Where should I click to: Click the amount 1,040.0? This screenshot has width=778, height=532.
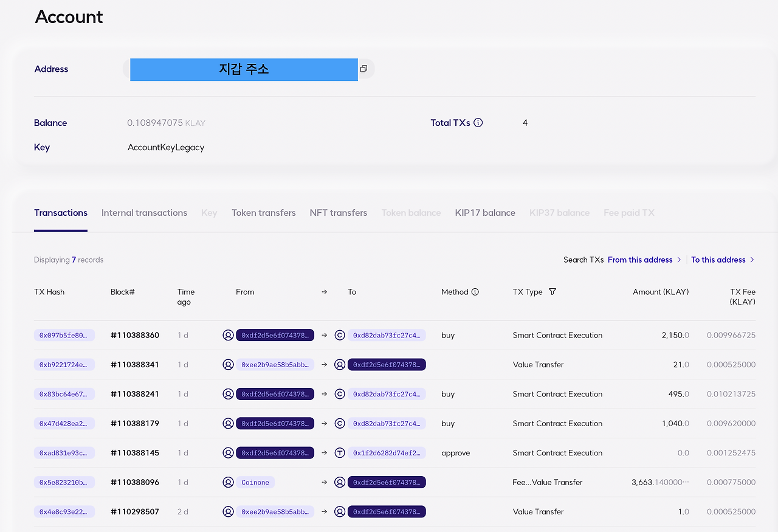[675, 423]
